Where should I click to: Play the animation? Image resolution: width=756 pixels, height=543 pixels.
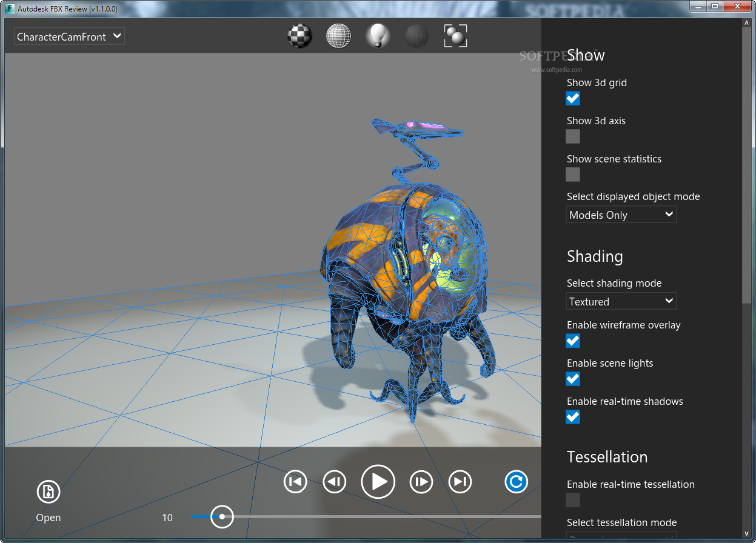[378, 482]
